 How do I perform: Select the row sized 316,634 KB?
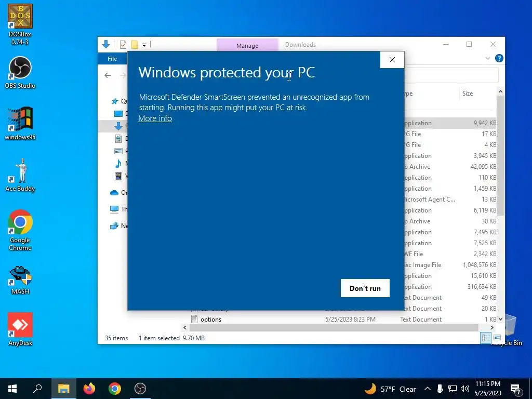(x=450, y=287)
